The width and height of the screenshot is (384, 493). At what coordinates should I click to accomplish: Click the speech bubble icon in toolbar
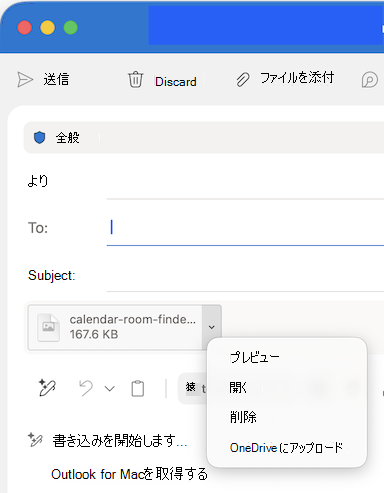click(x=370, y=80)
